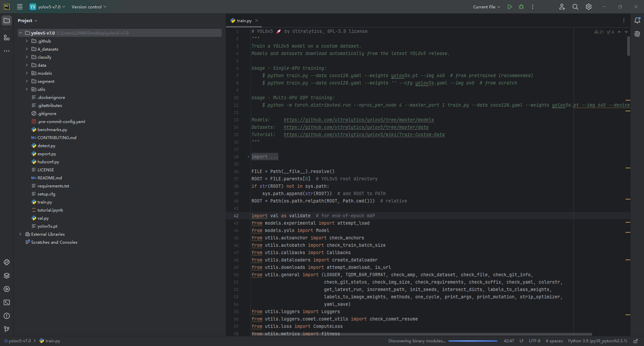Open the Services tool window
644x346 pixels.
coord(7,289)
